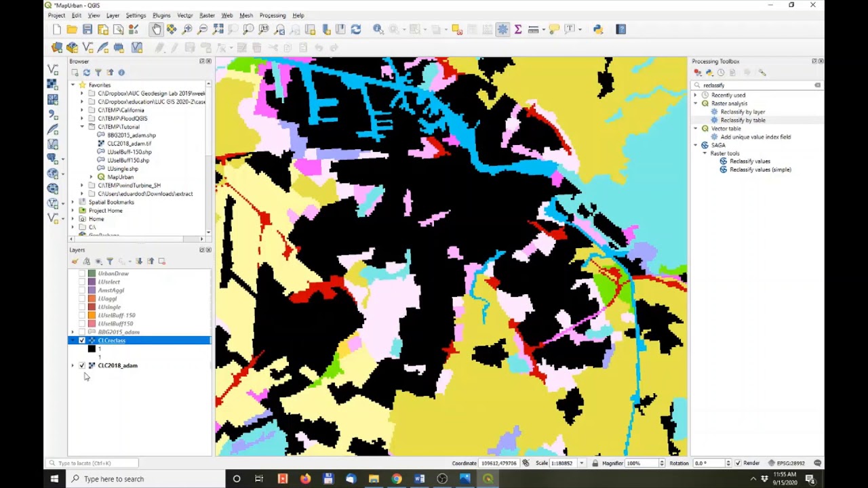Click Remove Layer icon in Layers panel
868x488 pixels.
[161, 261]
